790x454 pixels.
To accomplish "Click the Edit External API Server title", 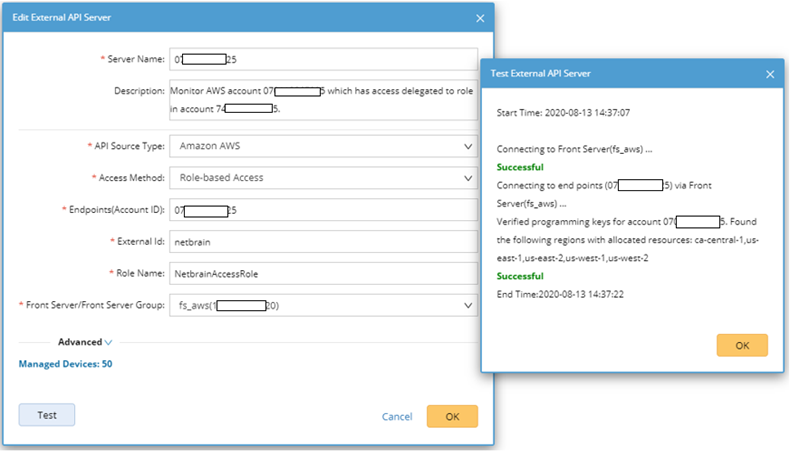I will [61, 18].
